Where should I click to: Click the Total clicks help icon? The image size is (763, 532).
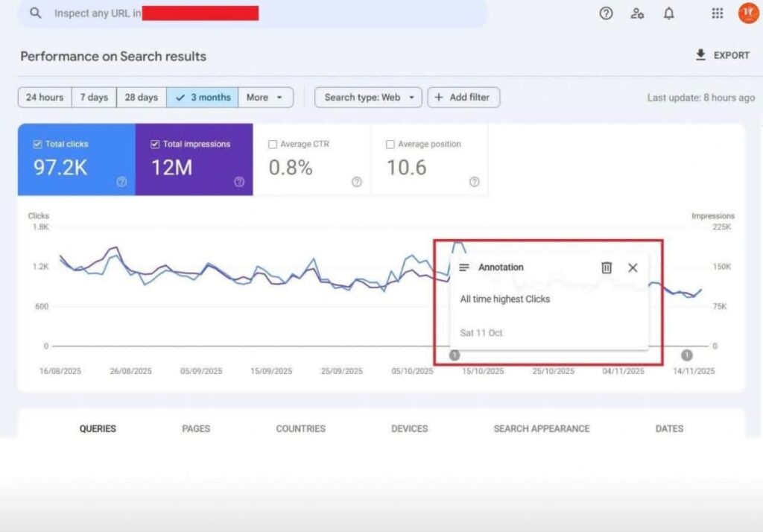121,182
